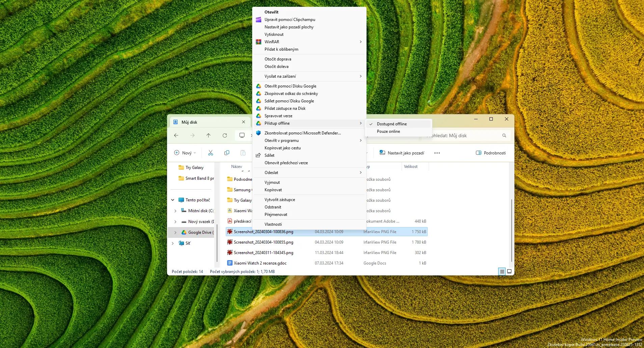Choose Nastavit jako pozadí plochy
The width and height of the screenshot is (644, 348).
(x=310, y=27)
